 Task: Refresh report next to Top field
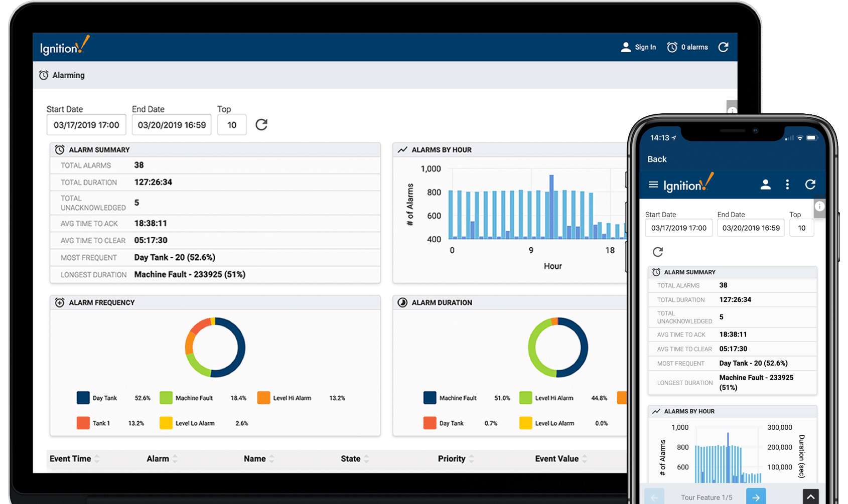(261, 124)
